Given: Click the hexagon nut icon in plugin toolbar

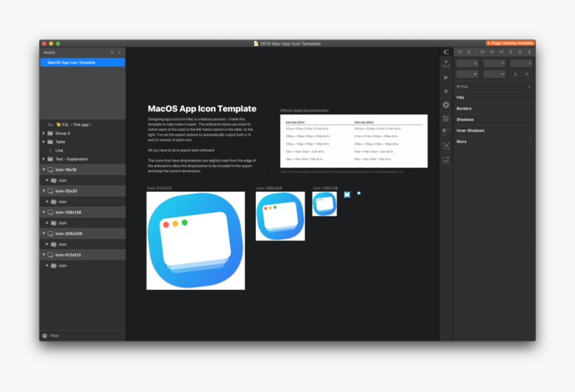Looking at the screenshot, I should coord(446,105).
